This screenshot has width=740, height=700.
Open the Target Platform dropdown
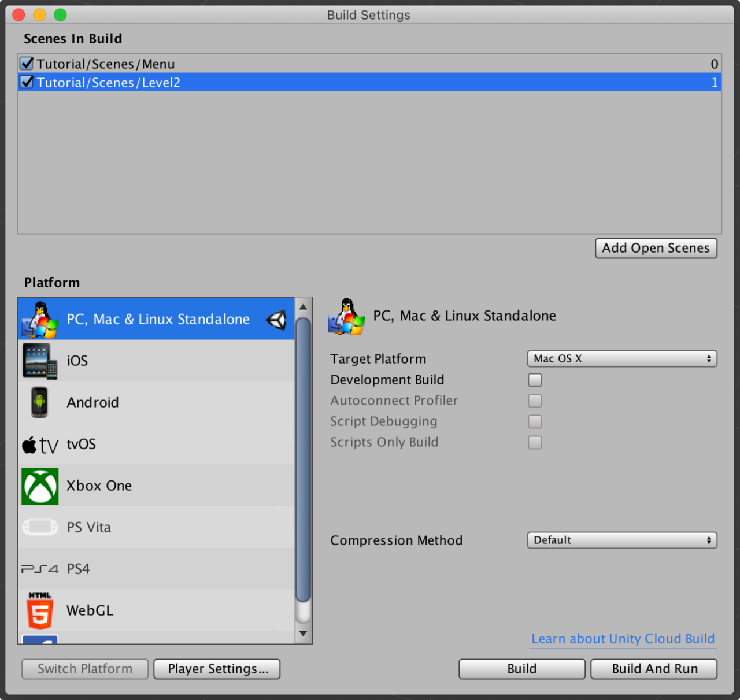tap(622, 359)
